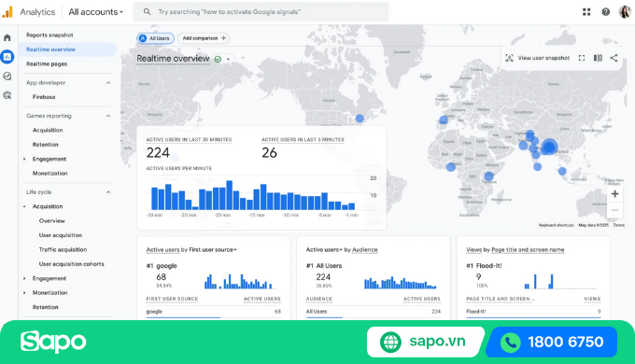The width and height of the screenshot is (635, 364).
Task: Open the Advertising icon in left rail
Action: pyautogui.click(x=7, y=95)
